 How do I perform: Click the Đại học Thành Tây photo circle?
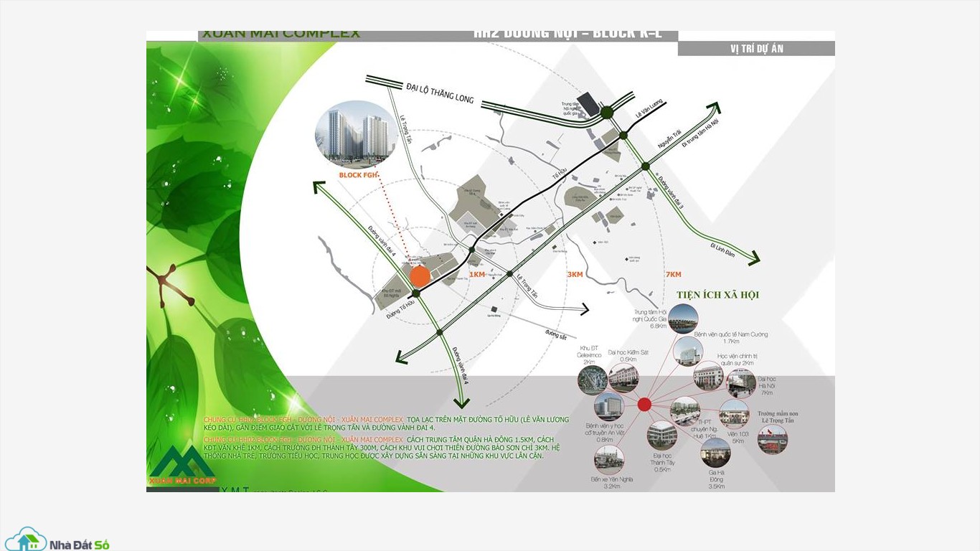click(662, 435)
